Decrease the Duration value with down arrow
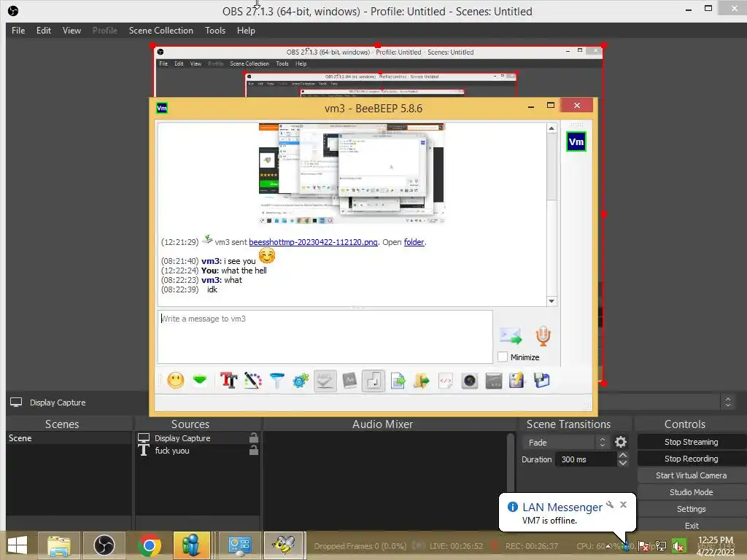Image resolution: width=747 pixels, height=560 pixels. pos(623,463)
